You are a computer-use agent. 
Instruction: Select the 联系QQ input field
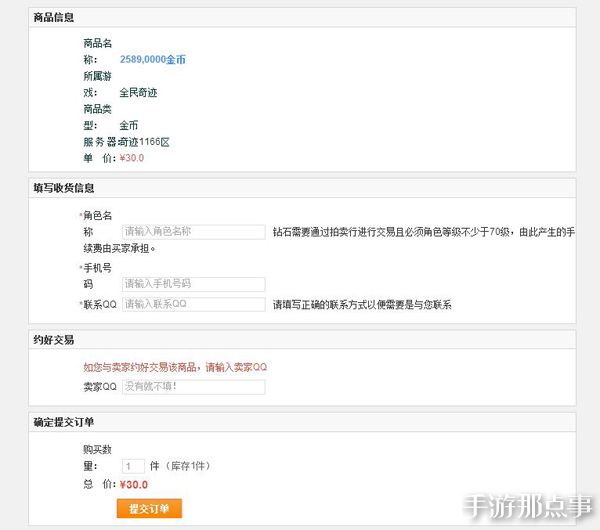pyautogui.click(x=193, y=304)
